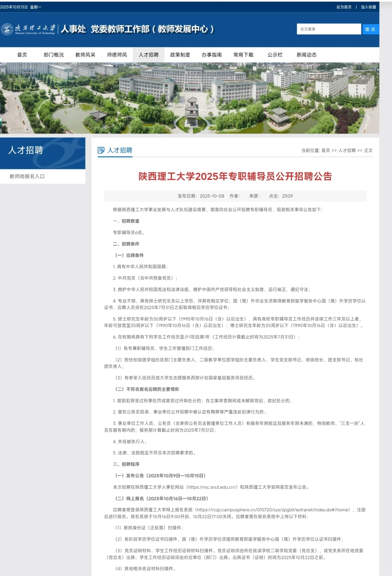Screen dimensions: 392x576
Task: Click the 设为首页 link at top
Action: [x=344, y=7]
